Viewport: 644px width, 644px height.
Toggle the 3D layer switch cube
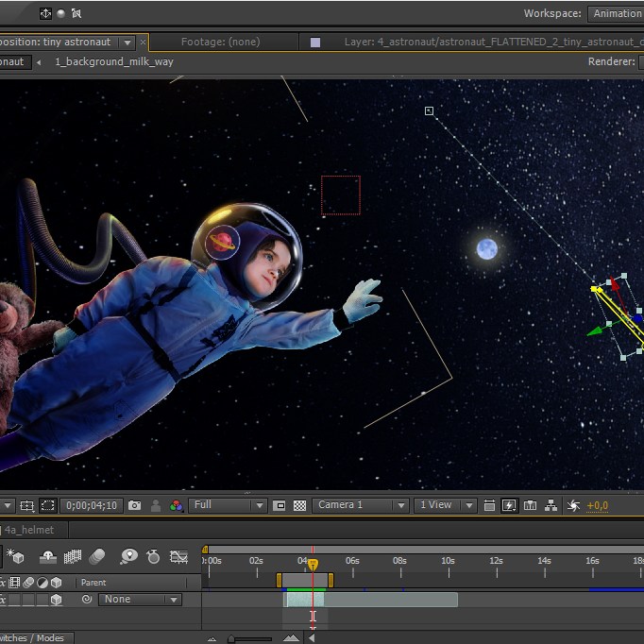click(x=56, y=600)
